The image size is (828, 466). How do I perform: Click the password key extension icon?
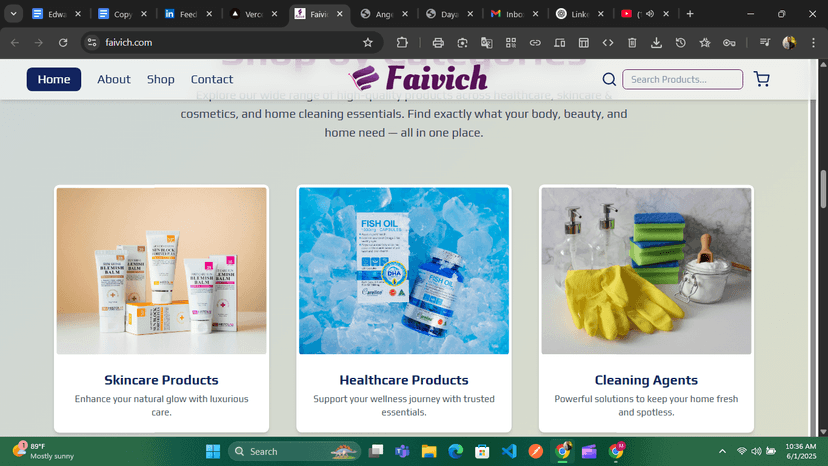pos(729,43)
